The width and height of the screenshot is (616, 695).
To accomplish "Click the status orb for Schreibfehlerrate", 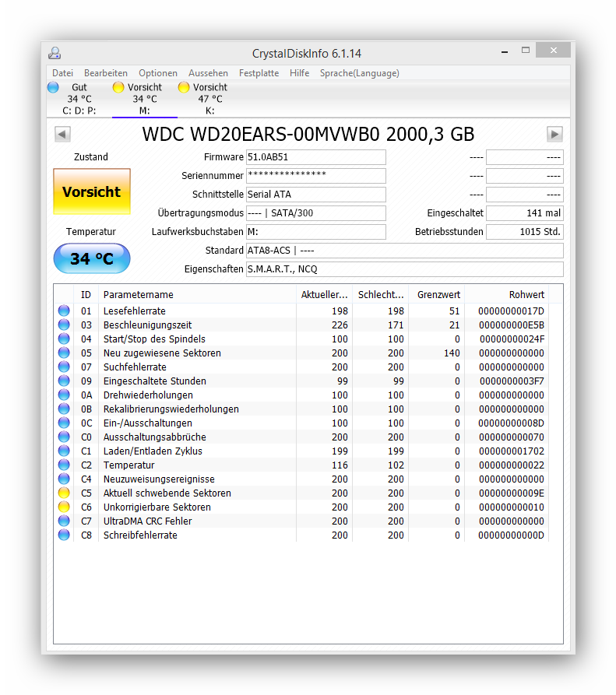I will [x=64, y=535].
